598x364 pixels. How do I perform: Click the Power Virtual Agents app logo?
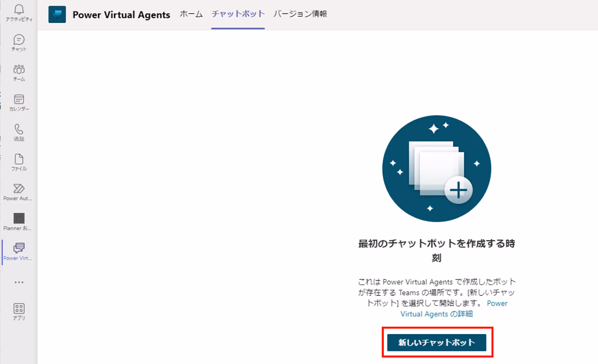coord(57,15)
